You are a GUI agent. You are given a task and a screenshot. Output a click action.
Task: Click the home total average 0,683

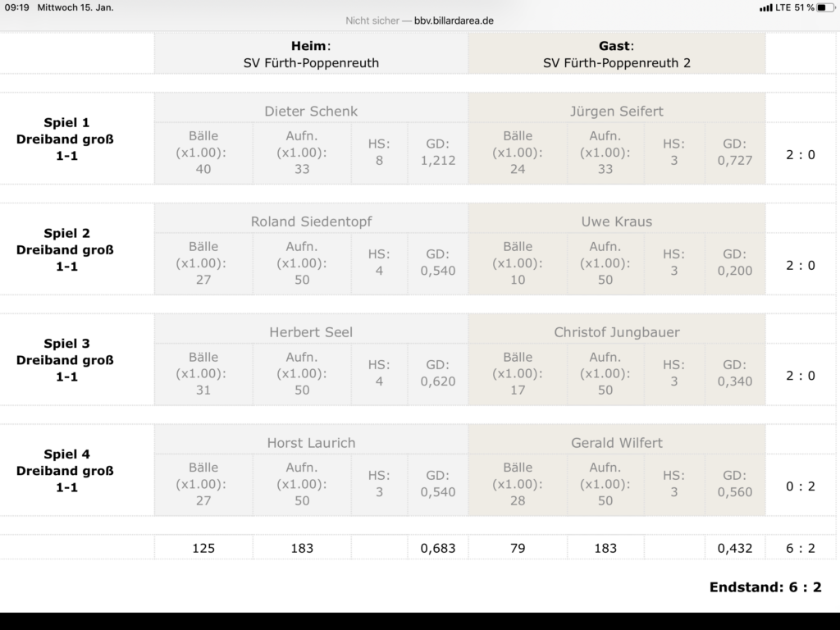(x=437, y=547)
